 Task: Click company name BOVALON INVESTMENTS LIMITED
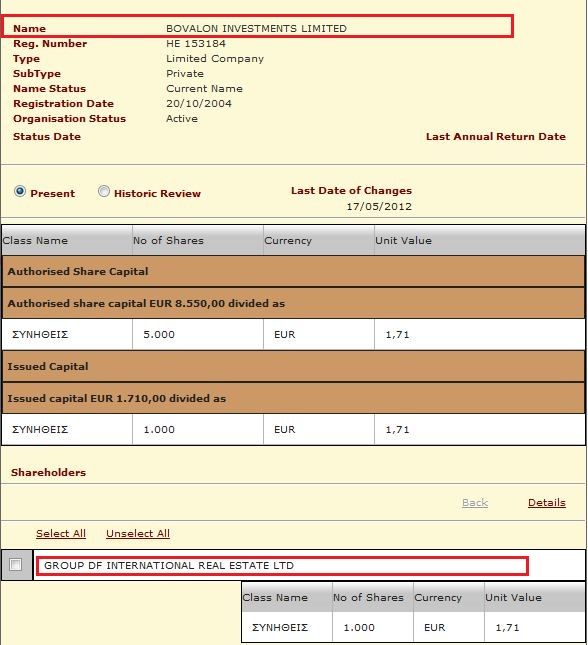coord(256,28)
